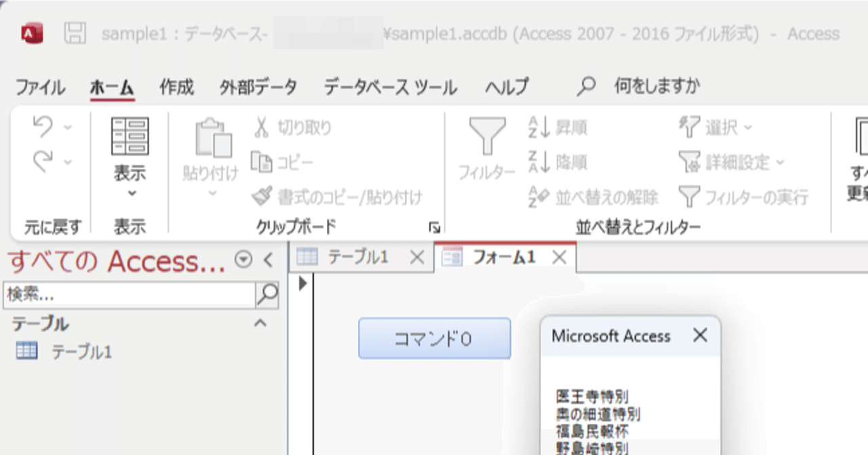Open the 貼り付け paste options arrow
The image size is (868, 455).
coord(212,193)
